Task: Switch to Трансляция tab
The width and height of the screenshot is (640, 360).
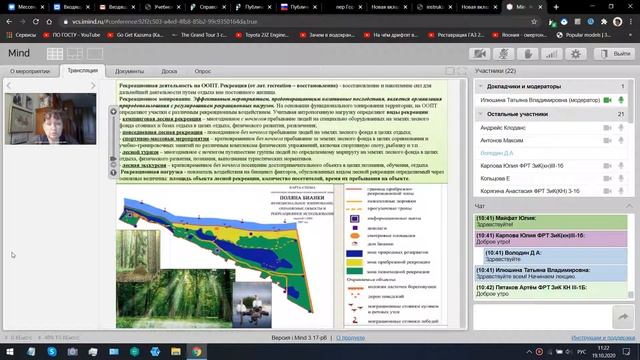Action: tap(82, 71)
